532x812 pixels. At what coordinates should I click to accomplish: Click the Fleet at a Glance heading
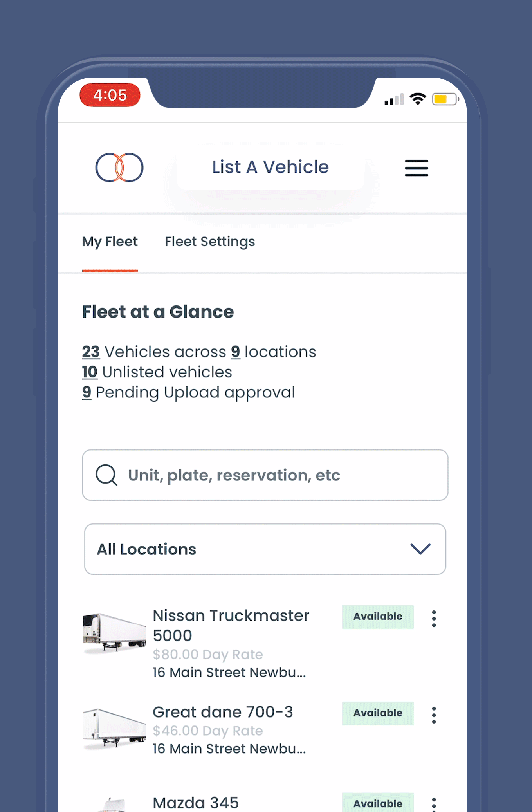tap(158, 312)
